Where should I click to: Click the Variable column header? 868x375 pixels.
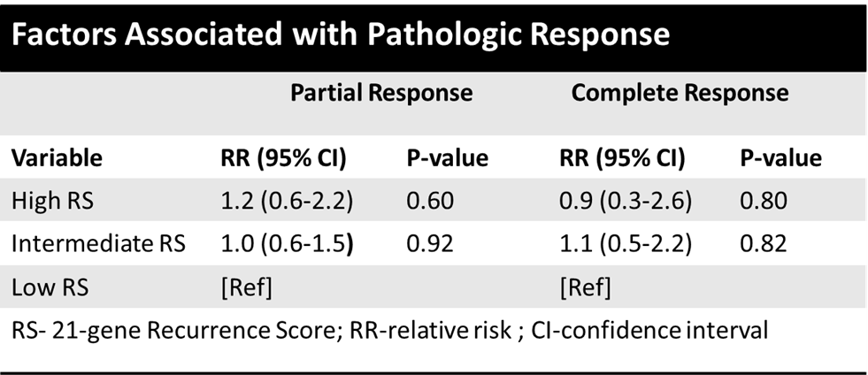(x=57, y=158)
